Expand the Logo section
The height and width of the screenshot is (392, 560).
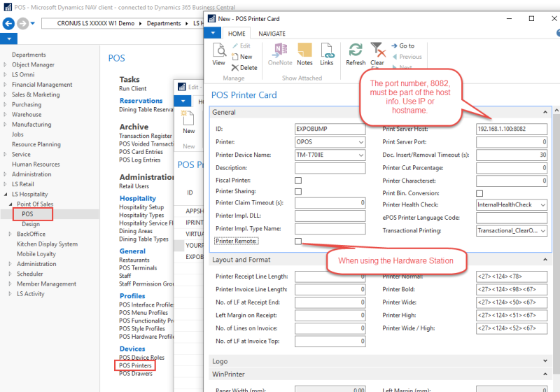point(545,361)
